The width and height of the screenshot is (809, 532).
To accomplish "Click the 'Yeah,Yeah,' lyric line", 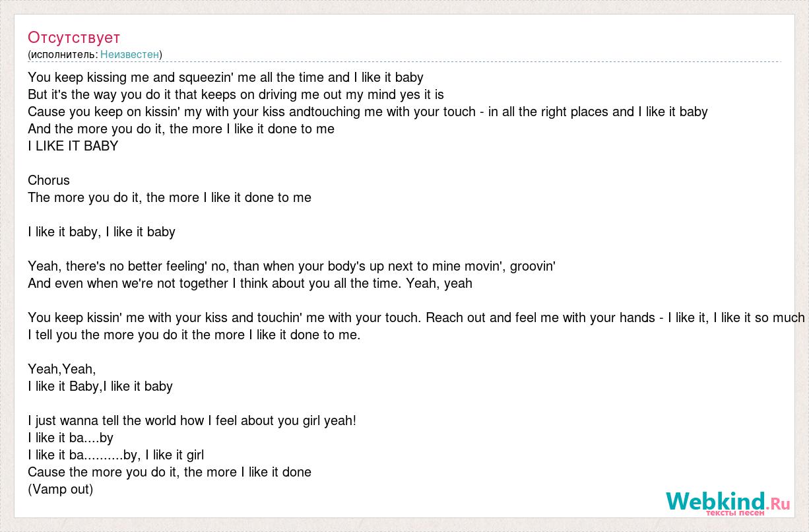I will coord(62,369).
